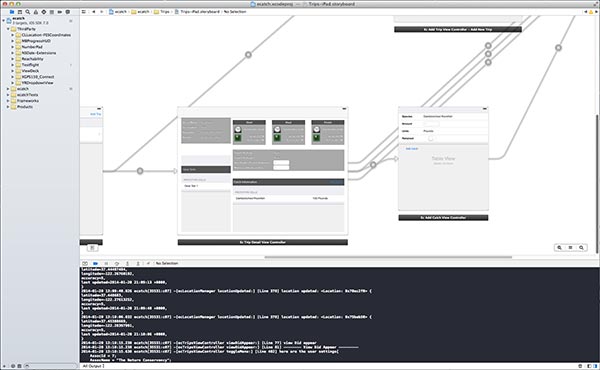Toggle the document outline button at canvas bottom-left
The image size is (600, 370).
[x=92, y=248]
